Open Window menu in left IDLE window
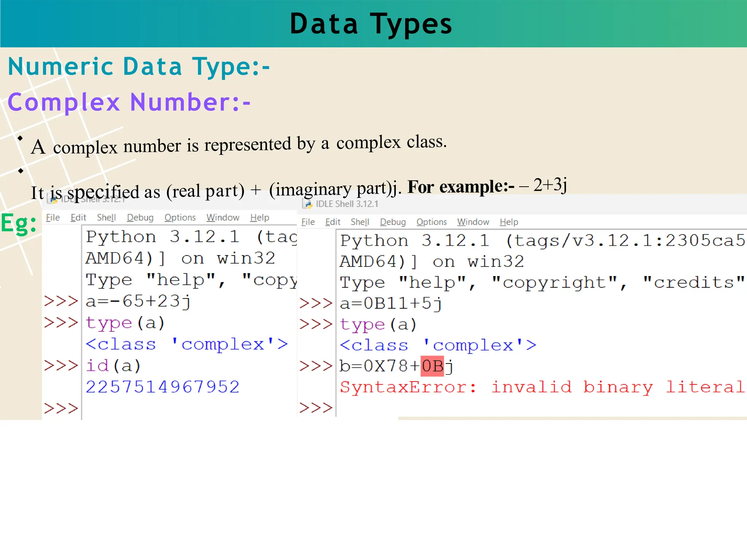 [x=222, y=218]
